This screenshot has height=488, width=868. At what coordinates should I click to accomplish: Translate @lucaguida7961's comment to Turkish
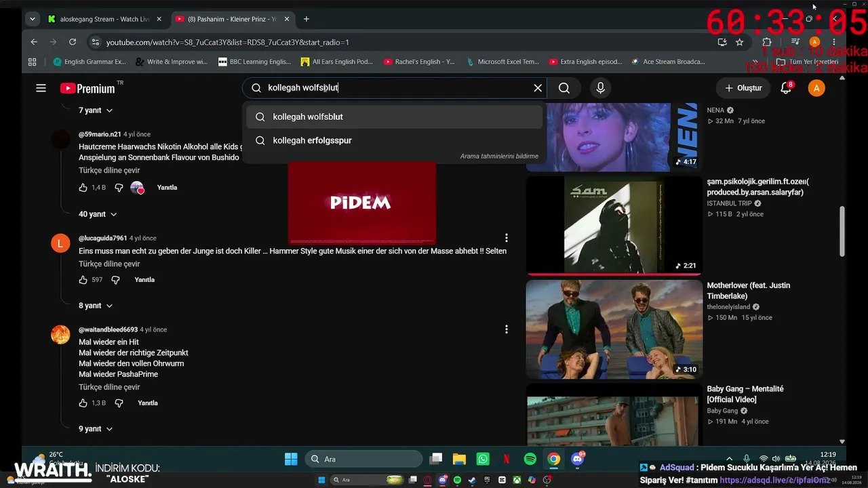(x=109, y=264)
